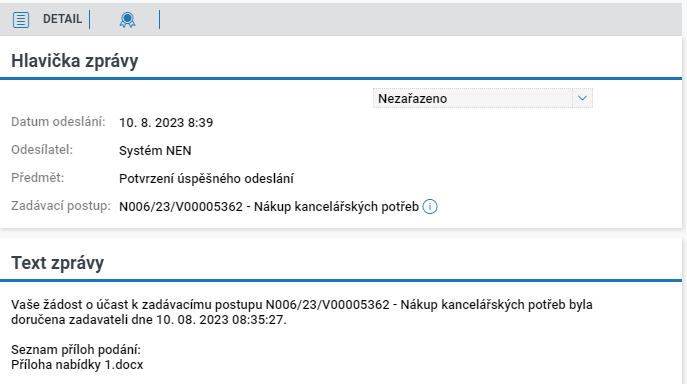
Task: Click the Datum odeslání label
Action: point(58,122)
